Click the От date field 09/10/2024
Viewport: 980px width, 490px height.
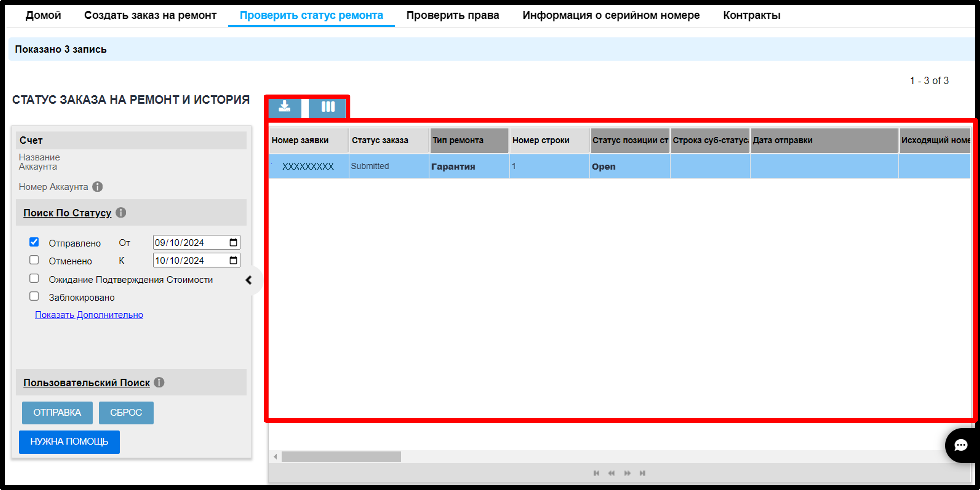tap(196, 243)
